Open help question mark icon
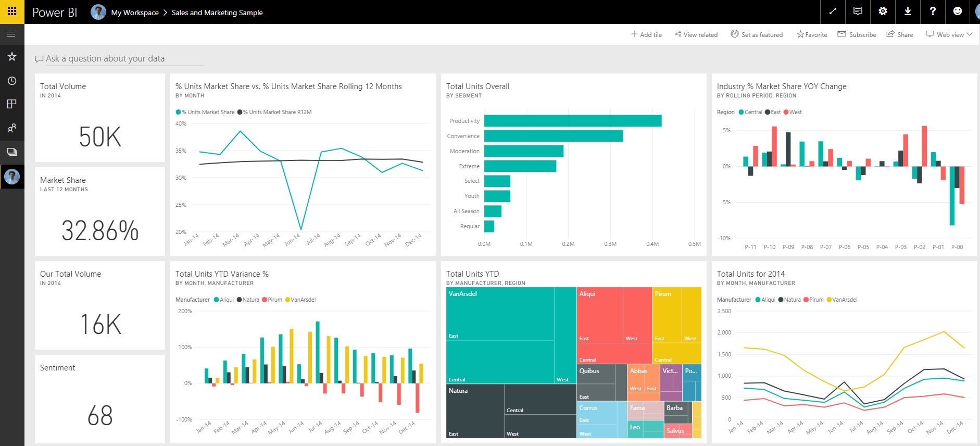Viewport: 980px width, 446px height. tap(933, 11)
